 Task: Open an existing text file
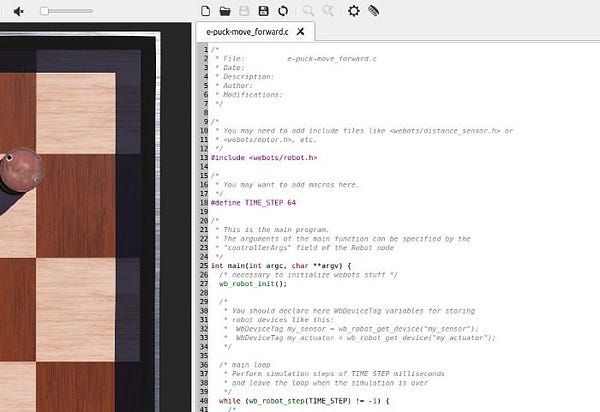[225, 11]
